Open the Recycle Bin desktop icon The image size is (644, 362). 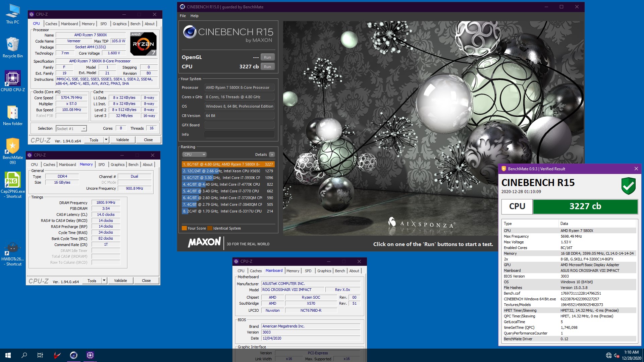(13, 48)
